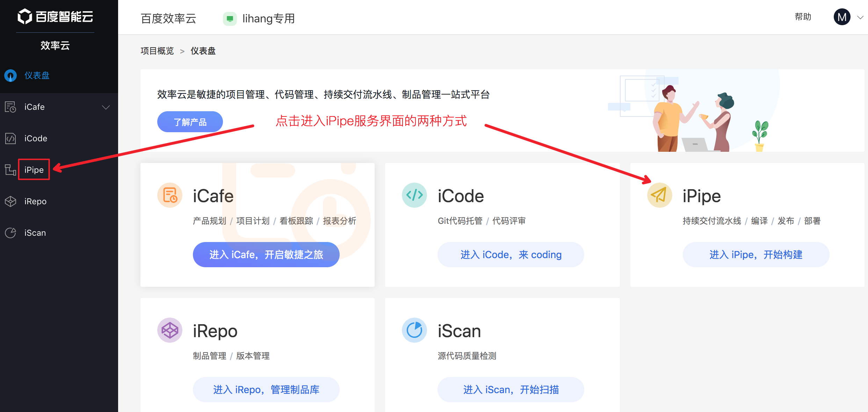The image size is (868, 412).
Task: Click the 效率云是敏捷的项目管理 banner text
Action: [x=324, y=94]
